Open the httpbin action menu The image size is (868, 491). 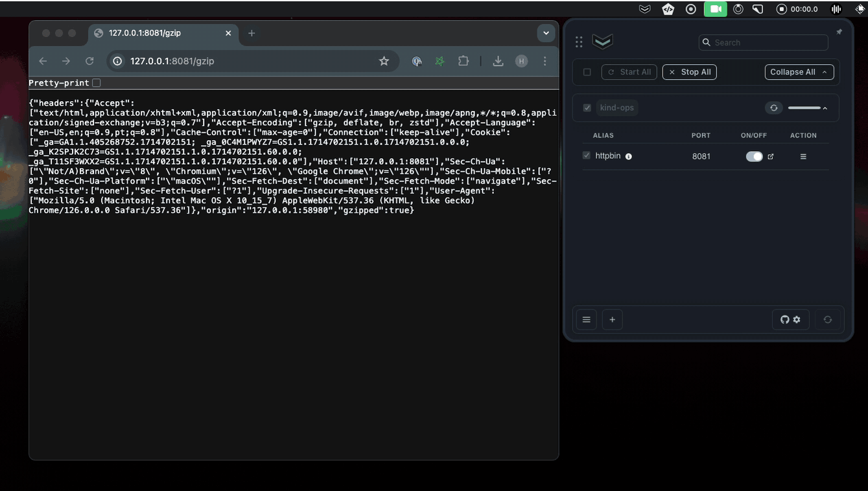803,156
